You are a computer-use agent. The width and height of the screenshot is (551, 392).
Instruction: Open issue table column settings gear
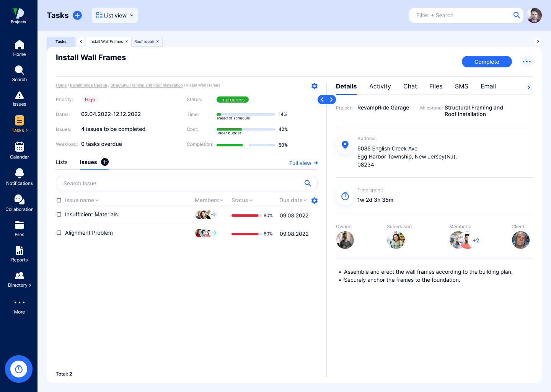click(x=315, y=201)
